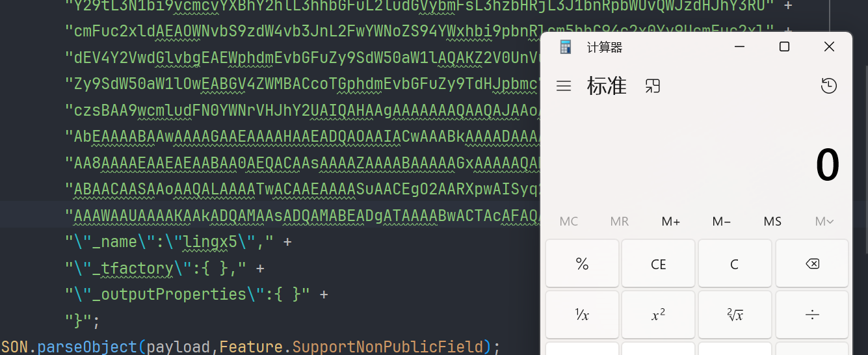Image resolution: width=868 pixels, height=355 pixels.
Task: Click parseObject method call in code
Action: coord(88,346)
